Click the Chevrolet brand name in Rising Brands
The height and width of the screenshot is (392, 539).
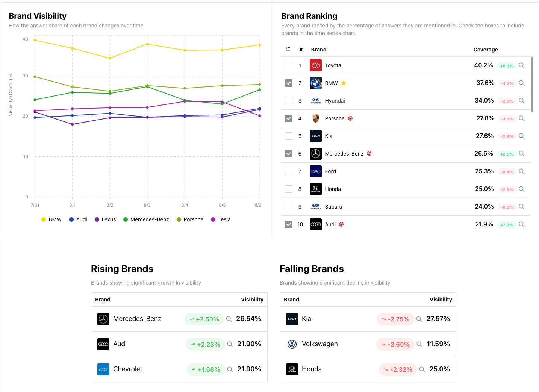128,369
